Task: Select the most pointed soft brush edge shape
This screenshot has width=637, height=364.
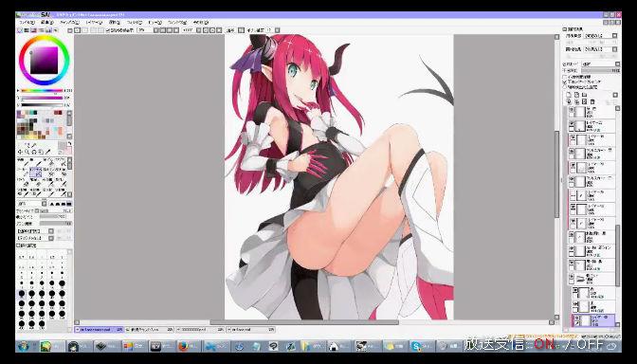Action: click(52, 204)
